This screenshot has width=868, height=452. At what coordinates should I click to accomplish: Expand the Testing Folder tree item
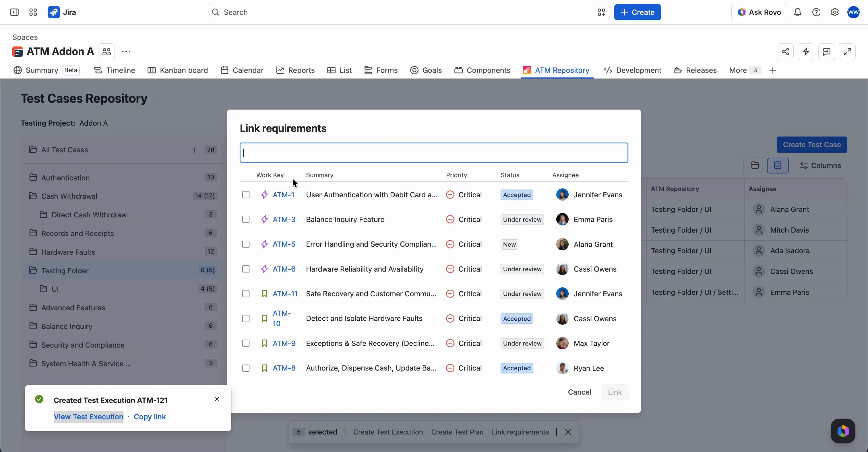coord(33,270)
